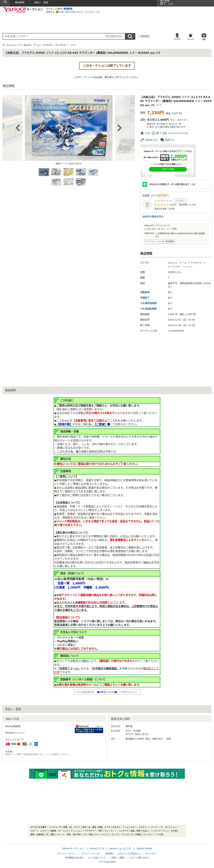214x868 pixels.
Task: Open 配送方法一覧 shipping methods link
Action: (175, 124)
